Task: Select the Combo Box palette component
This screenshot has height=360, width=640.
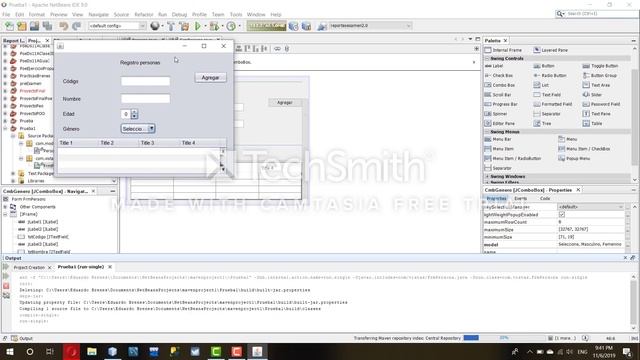Action: pos(500,85)
